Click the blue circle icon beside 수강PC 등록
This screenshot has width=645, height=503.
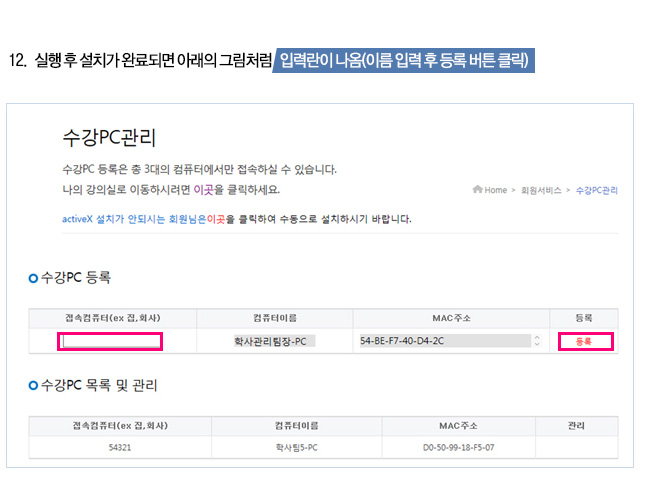point(34,277)
